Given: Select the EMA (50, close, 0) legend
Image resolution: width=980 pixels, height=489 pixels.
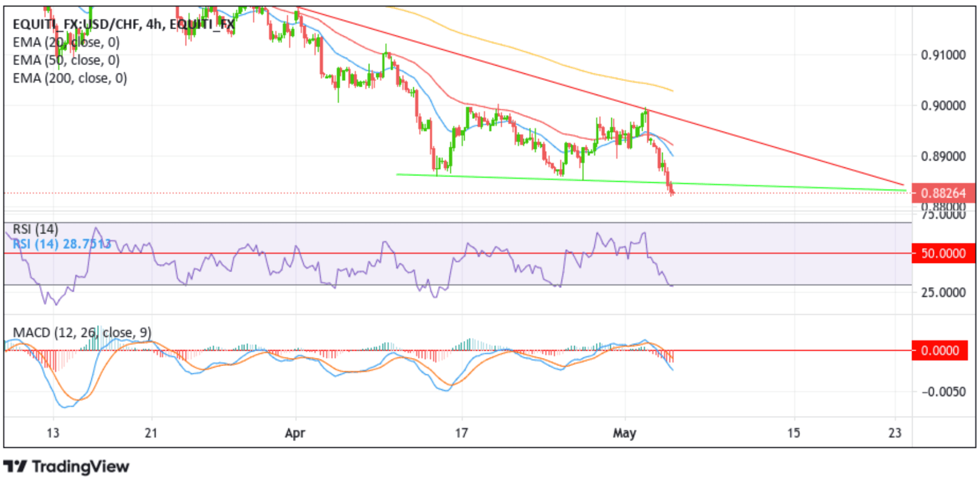Looking at the screenshot, I should [x=66, y=60].
